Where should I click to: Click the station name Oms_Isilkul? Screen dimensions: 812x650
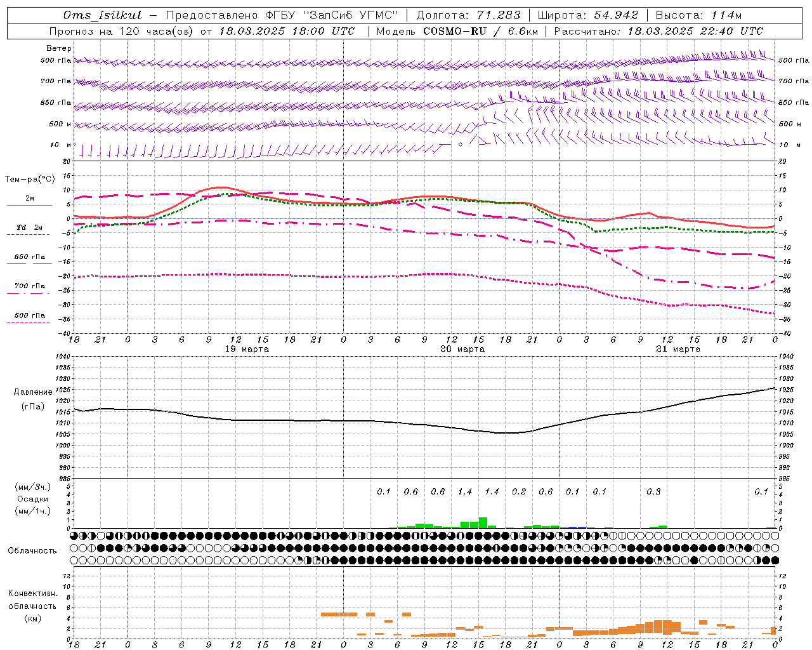point(103,15)
